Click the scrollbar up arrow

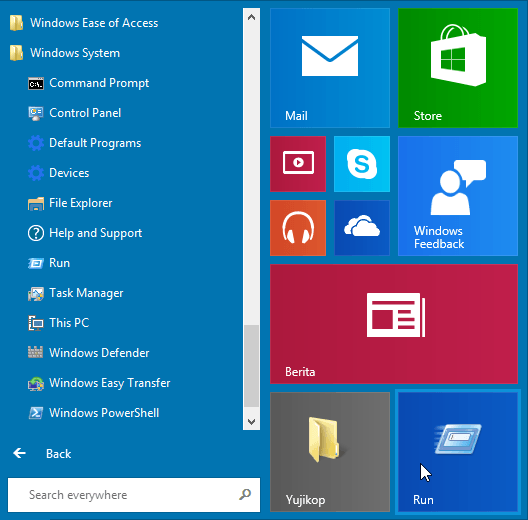(x=251, y=17)
